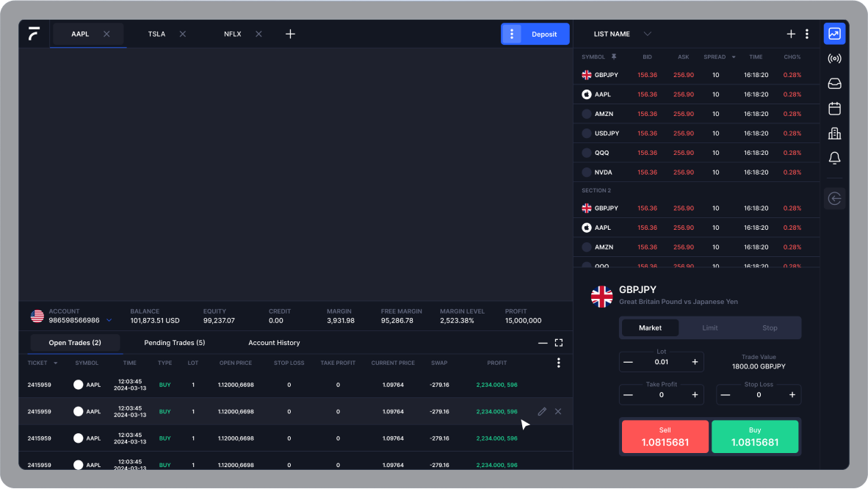Sort watchlist by CHG% column
The width and height of the screenshot is (868, 489).
click(x=792, y=57)
